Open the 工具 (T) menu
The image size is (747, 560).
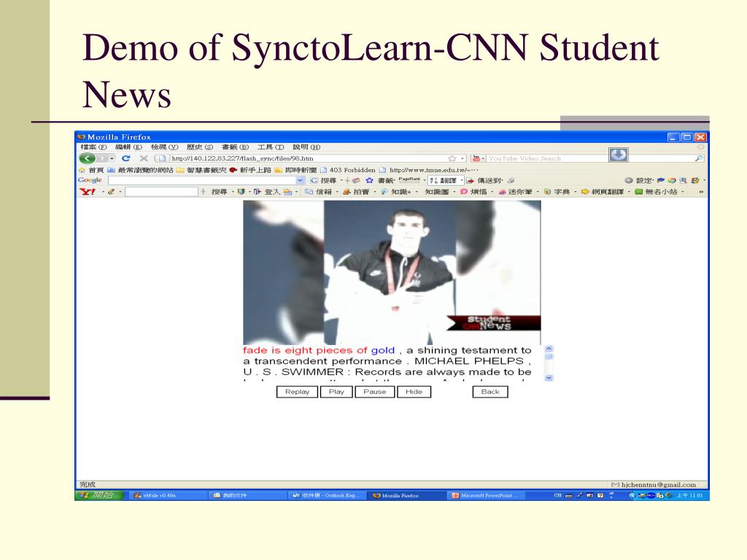click(x=271, y=147)
